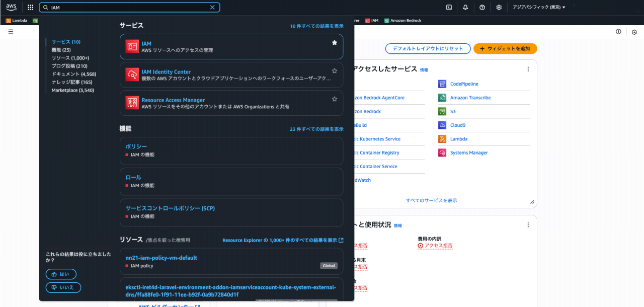Select the 機能 (23) filter category

[61, 50]
